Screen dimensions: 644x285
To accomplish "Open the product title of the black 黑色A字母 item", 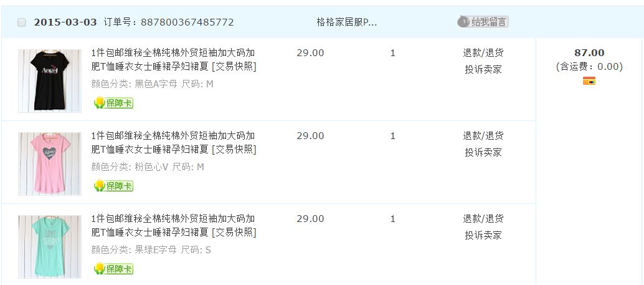I will pos(173,53).
